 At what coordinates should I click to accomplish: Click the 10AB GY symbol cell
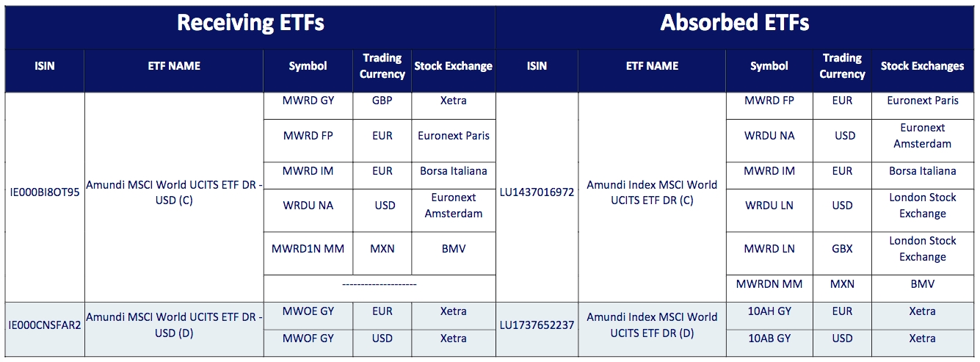point(769,339)
